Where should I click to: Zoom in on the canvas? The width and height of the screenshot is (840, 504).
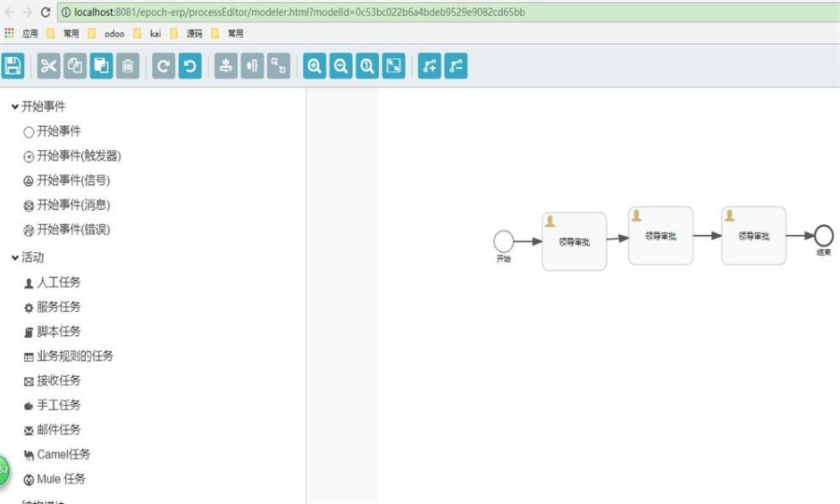(x=315, y=66)
